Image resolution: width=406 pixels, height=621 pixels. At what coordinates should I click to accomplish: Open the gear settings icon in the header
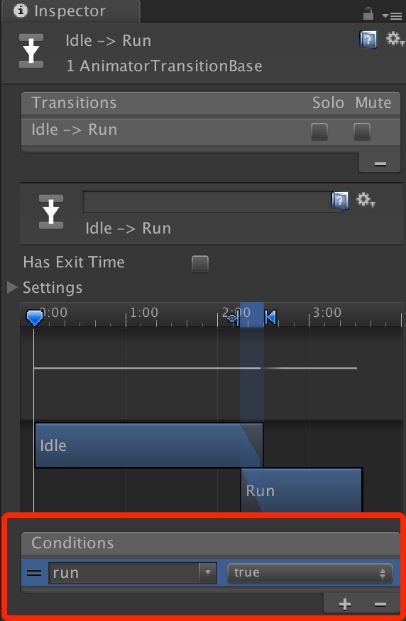pyautogui.click(x=395, y=39)
